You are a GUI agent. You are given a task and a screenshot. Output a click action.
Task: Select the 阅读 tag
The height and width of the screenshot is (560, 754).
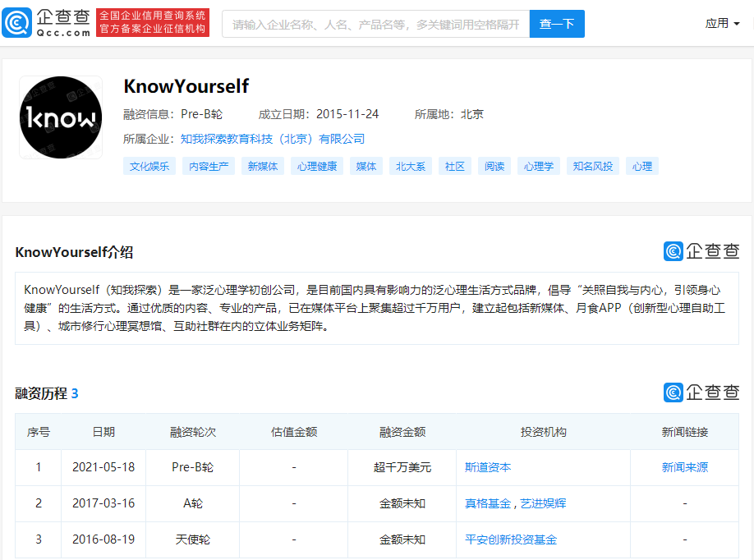click(494, 167)
